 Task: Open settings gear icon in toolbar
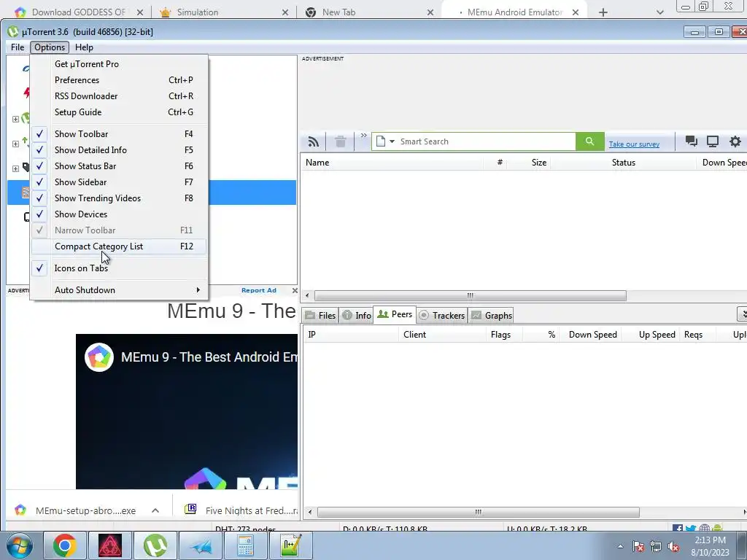(735, 141)
